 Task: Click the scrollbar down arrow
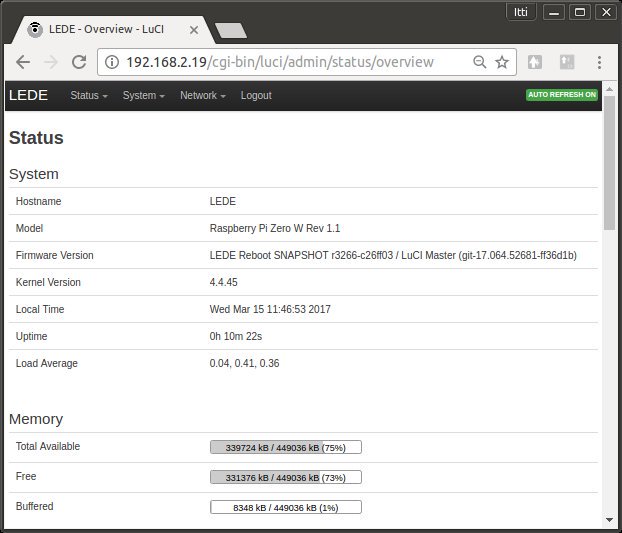[609, 520]
